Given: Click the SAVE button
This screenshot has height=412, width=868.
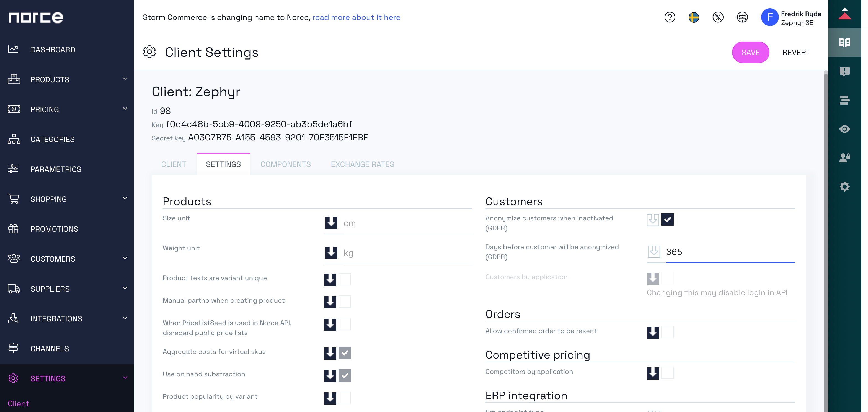Looking at the screenshot, I should click(x=751, y=52).
